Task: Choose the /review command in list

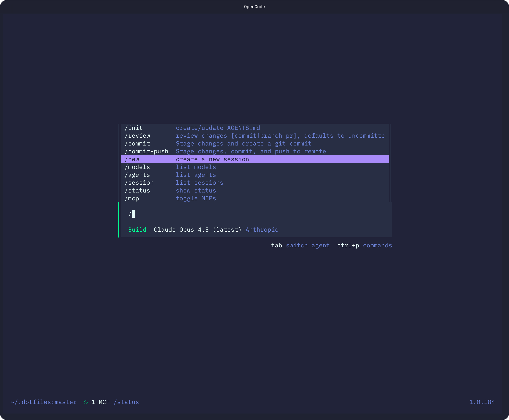Action: (x=137, y=136)
